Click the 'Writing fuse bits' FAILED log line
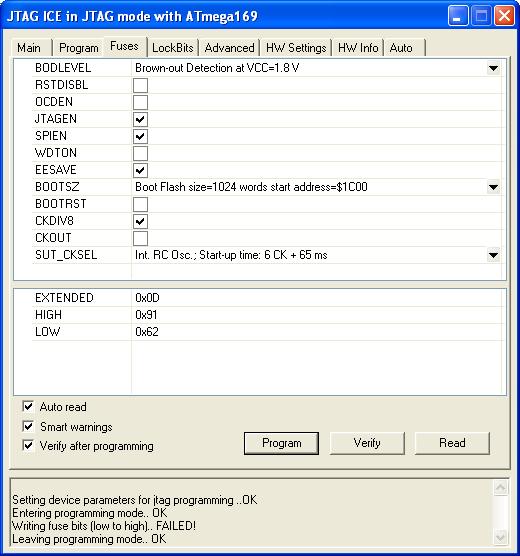The width and height of the screenshot is (520, 556). 104,526
